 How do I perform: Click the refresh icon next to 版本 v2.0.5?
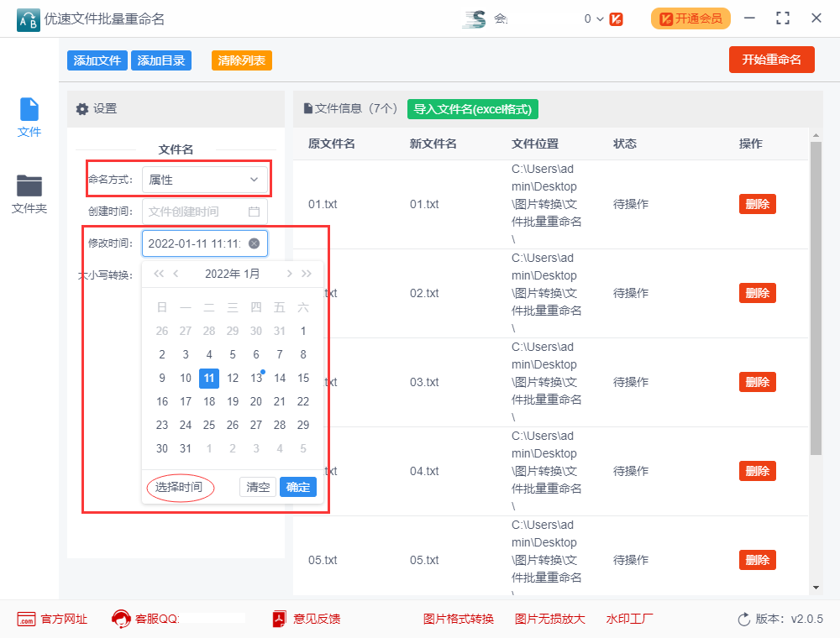743,619
